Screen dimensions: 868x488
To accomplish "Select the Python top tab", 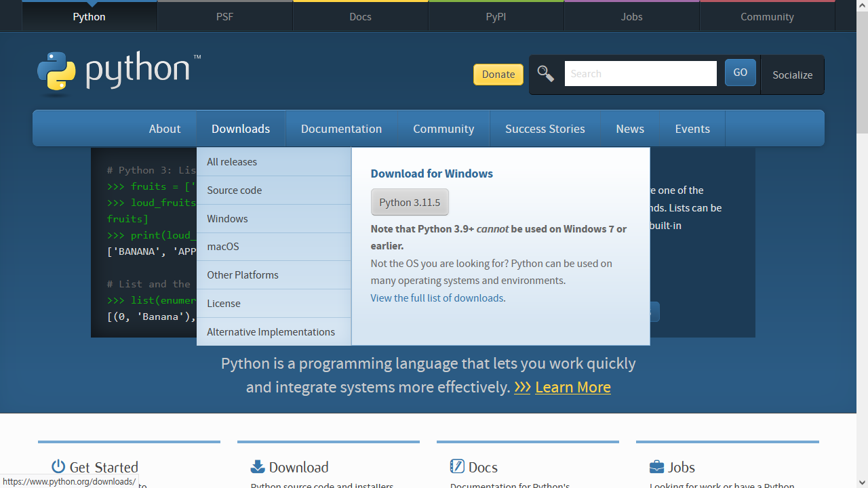I will coord(90,16).
